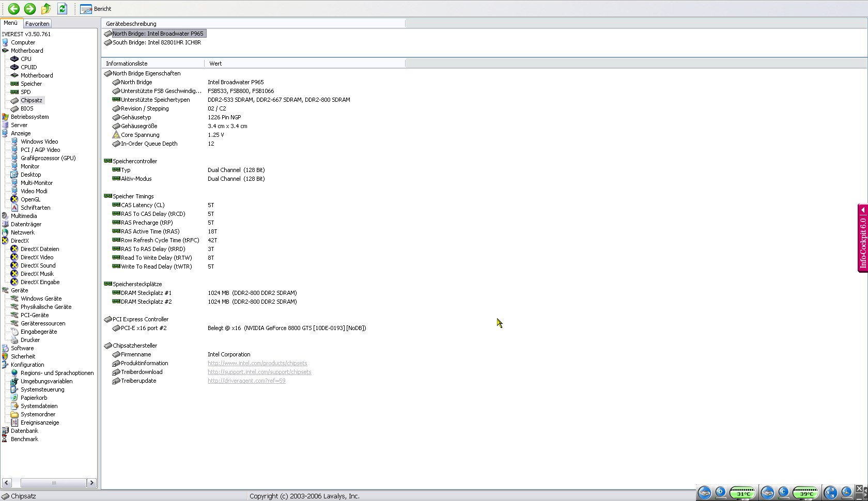Close the gadget bar with X
Viewport: 868px width, 501px height.
pyautogui.click(x=859, y=489)
